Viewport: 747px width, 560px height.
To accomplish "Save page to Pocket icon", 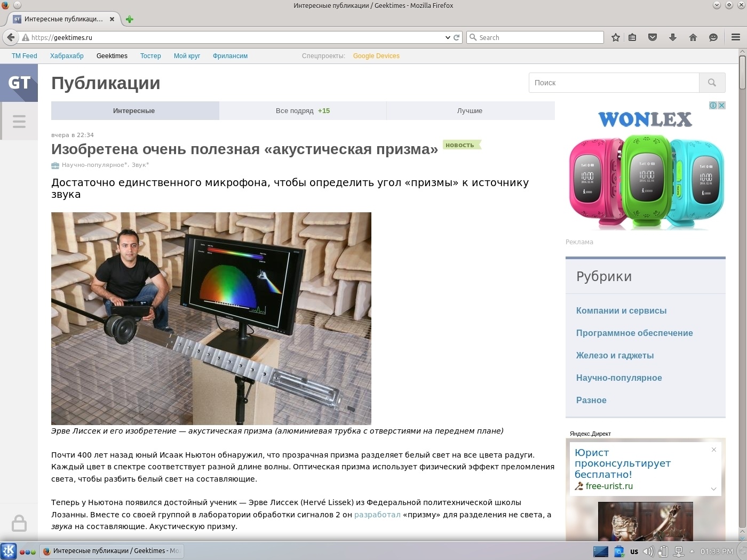I will coord(653,37).
